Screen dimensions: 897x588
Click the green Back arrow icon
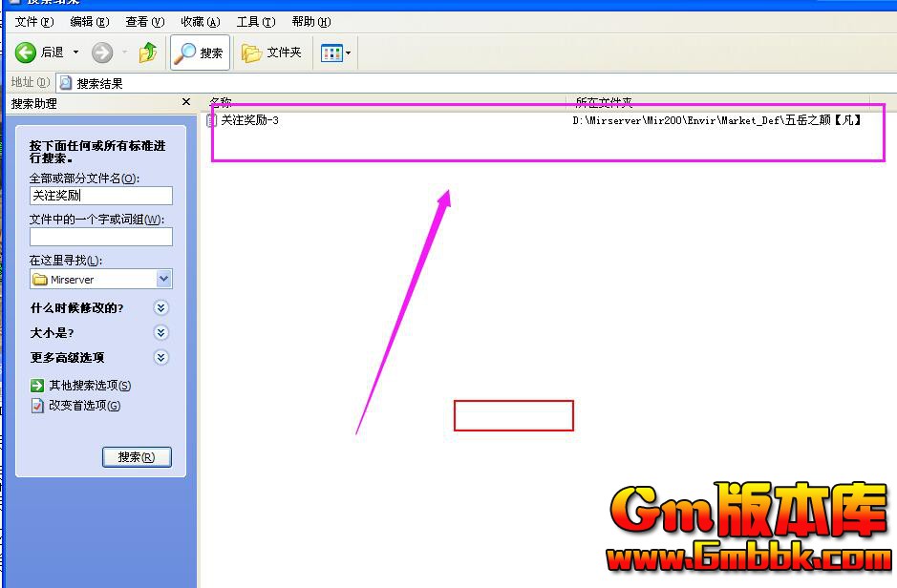coord(26,52)
